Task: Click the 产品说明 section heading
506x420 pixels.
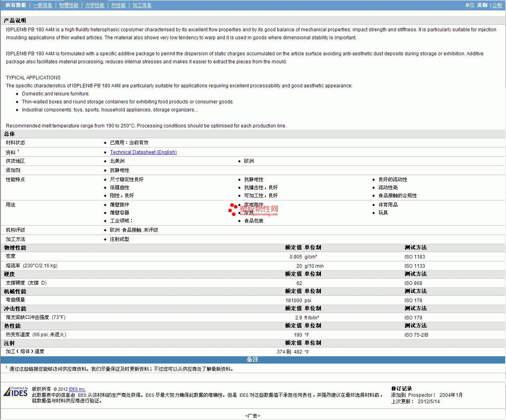Action: point(15,20)
